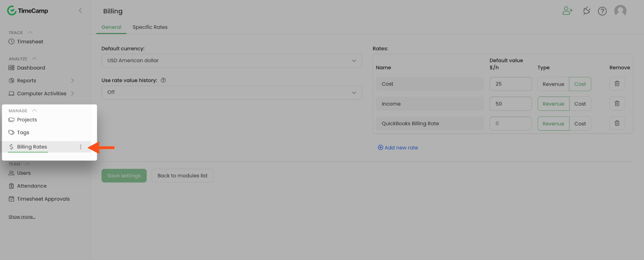Open Billing Rates three-dot options menu

pos(81,147)
